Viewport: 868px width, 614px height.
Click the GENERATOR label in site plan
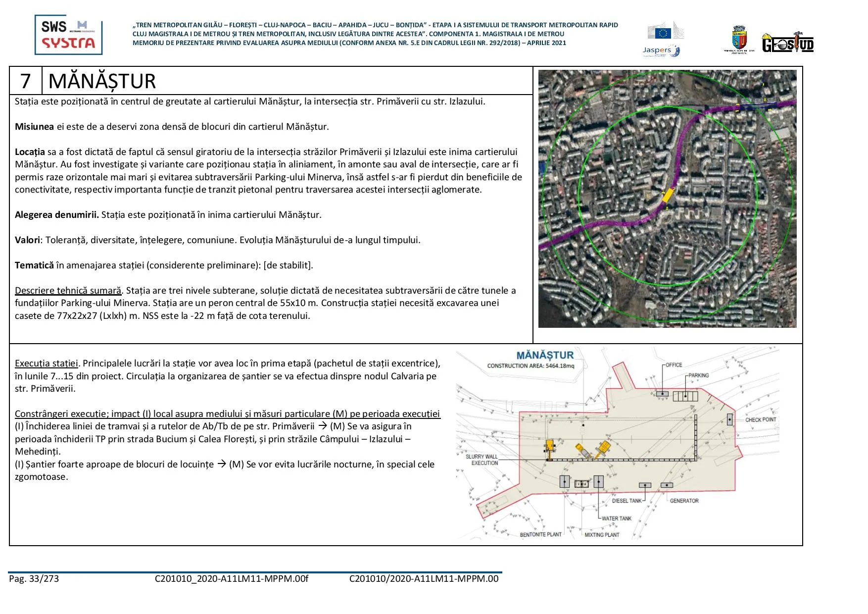coord(684,501)
